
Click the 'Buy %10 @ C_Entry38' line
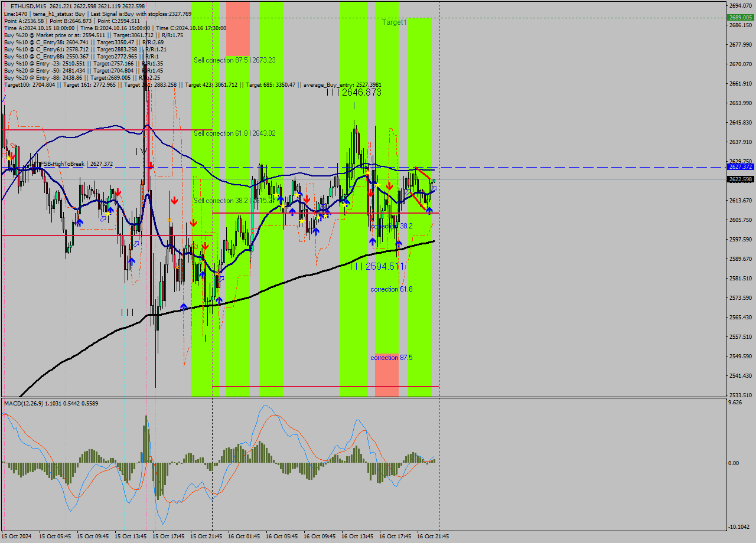(84, 42)
